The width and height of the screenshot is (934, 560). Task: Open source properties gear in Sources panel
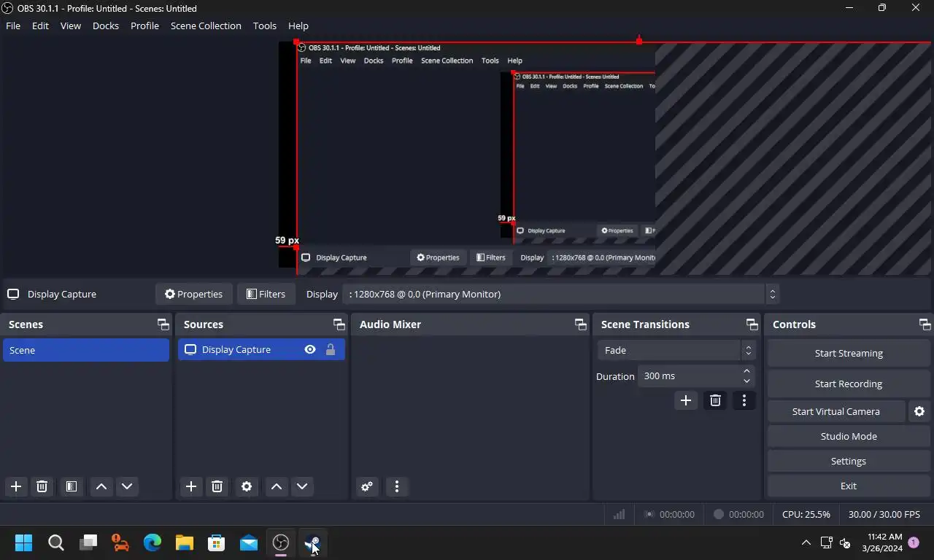click(x=247, y=486)
